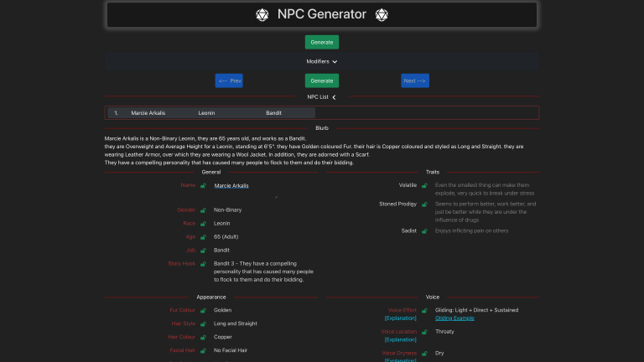Click the lock icon for Volatile trait
The height and width of the screenshot is (362, 644).
point(424,185)
